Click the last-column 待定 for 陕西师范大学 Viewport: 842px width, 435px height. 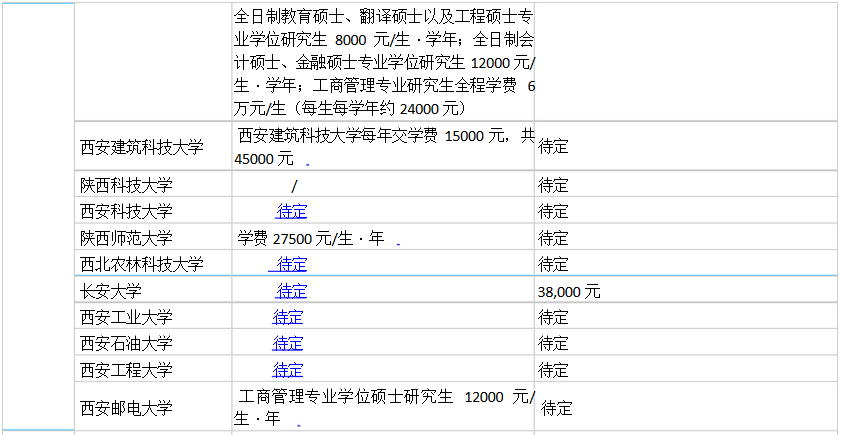coord(553,237)
